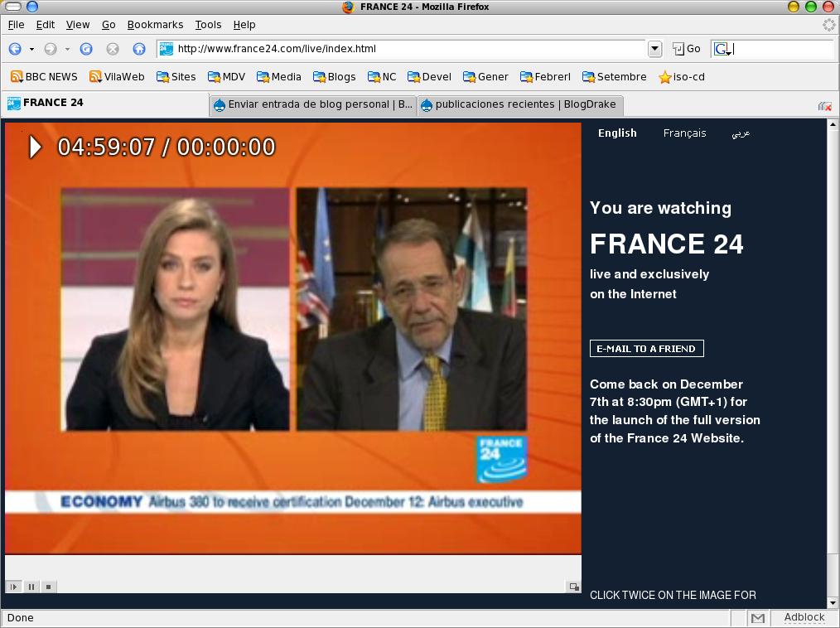The width and height of the screenshot is (840, 628).
Task: Open the View menu
Action: point(78,25)
